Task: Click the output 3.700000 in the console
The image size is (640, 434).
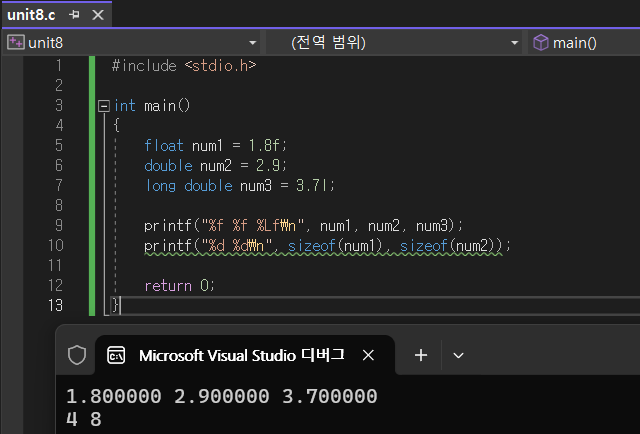Action: tap(330, 396)
